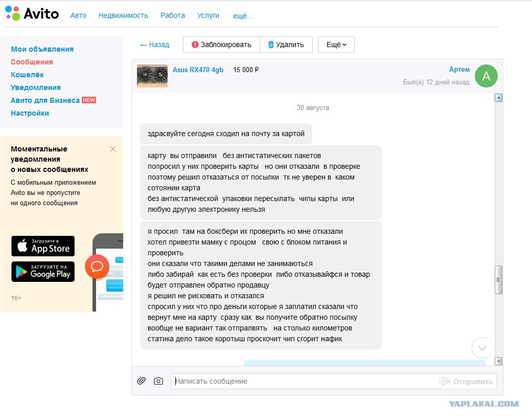Click the price '15 000 ₽'
The image size is (532, 419).
[x=246, y=70]
